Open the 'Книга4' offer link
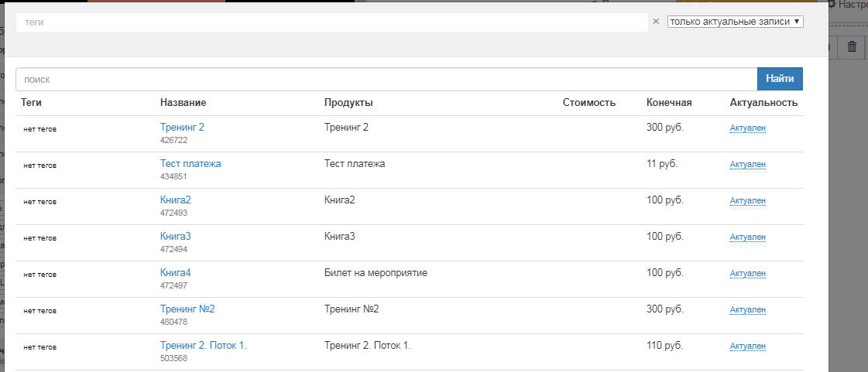This screenshot has width=868, height=372. pos(176,272)
